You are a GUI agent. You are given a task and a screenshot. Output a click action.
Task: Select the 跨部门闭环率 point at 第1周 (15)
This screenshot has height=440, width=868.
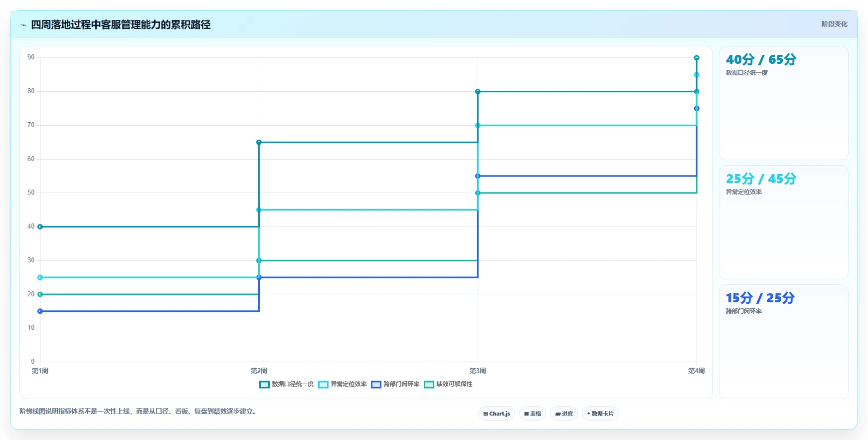click(x=40, y=311)
